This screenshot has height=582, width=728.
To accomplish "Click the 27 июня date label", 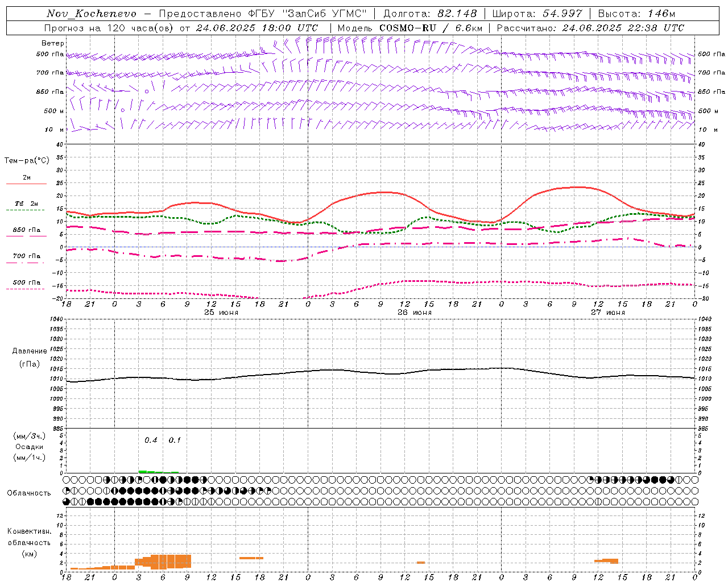I will tap(607, 312).
